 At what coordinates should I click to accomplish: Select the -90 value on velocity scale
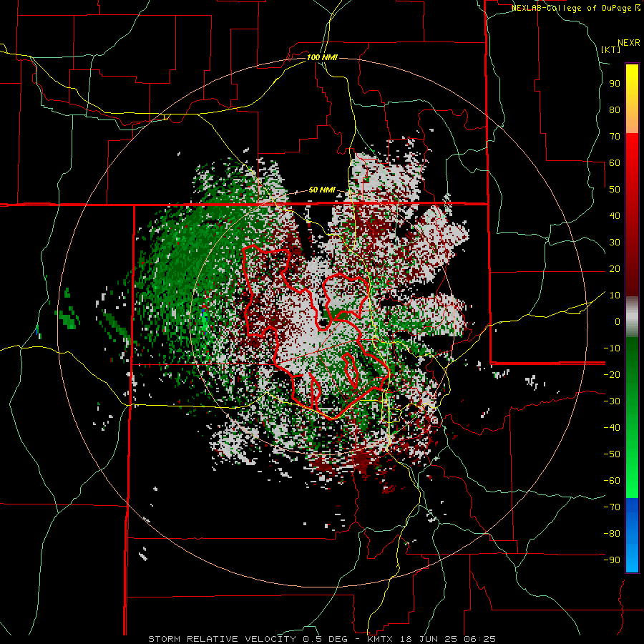pos(612,560)
